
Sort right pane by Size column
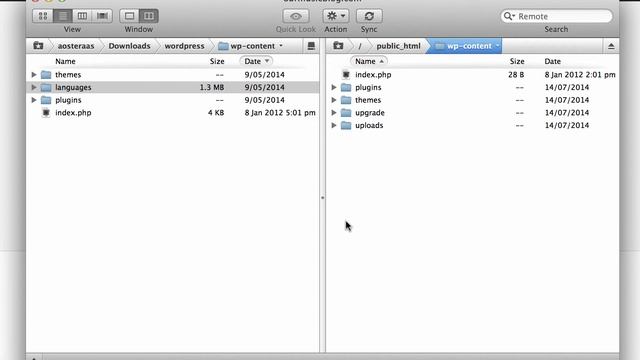coord(517,61)
